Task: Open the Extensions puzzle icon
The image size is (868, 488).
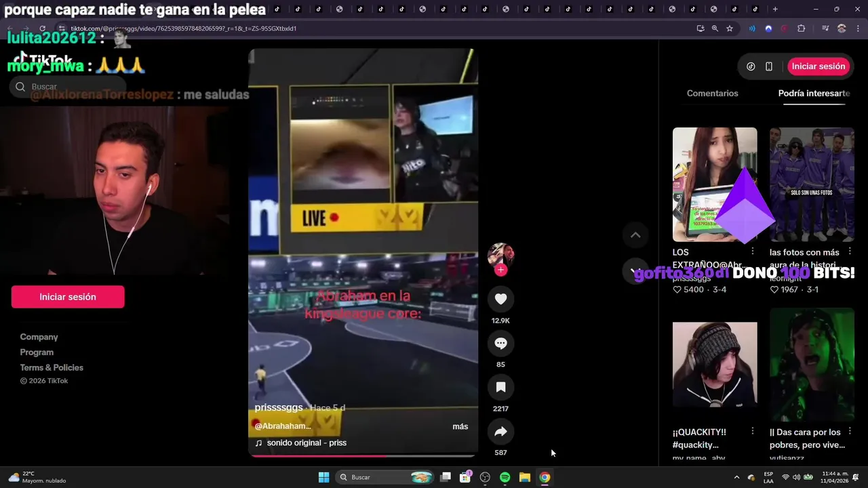Action: point(802,28)
